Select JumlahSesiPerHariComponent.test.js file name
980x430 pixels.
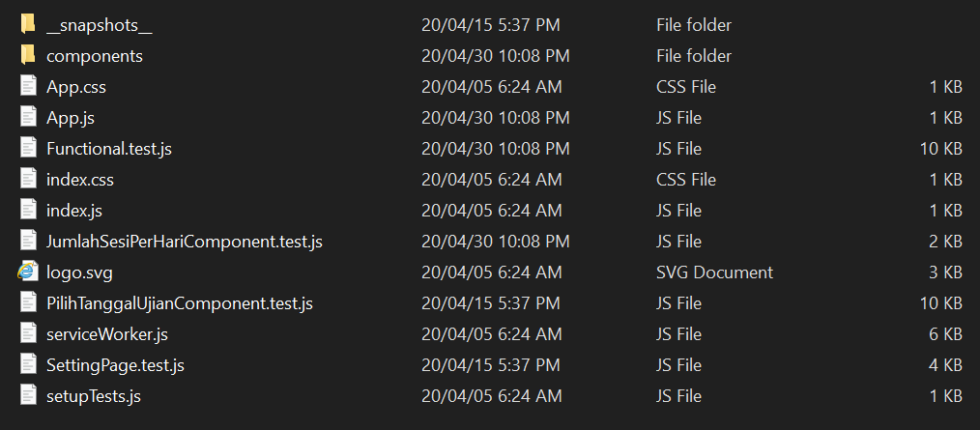click(184, 242)
